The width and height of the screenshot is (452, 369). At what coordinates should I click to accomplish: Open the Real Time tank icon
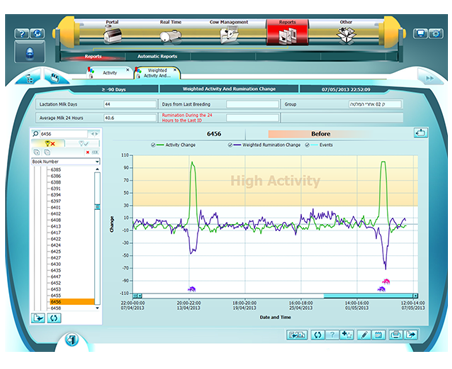(x=170, y=36)
